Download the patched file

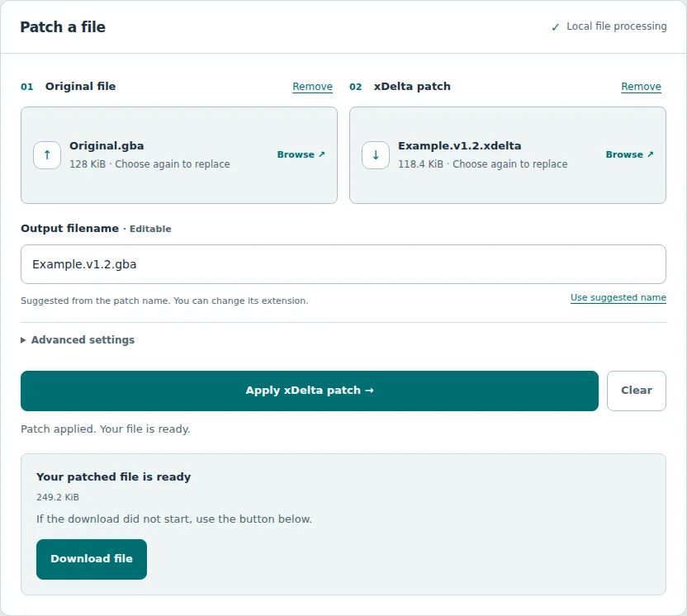(x=92, y=559)
